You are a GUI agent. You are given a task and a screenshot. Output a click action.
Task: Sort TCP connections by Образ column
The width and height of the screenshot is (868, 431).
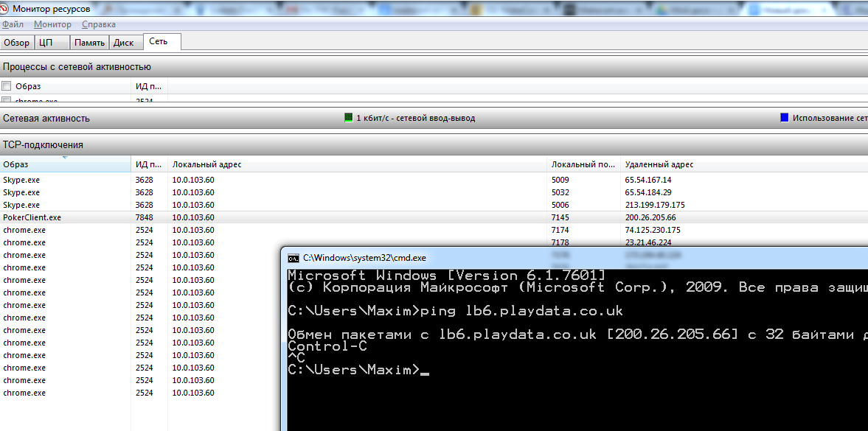(x=66, y=164)
